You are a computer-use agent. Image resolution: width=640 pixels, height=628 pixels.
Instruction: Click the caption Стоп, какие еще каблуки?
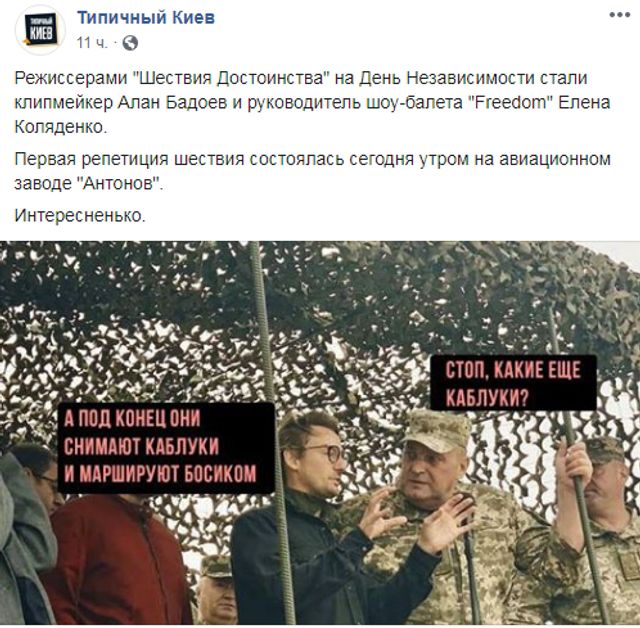pyautogui.click(x=513, y=382)
